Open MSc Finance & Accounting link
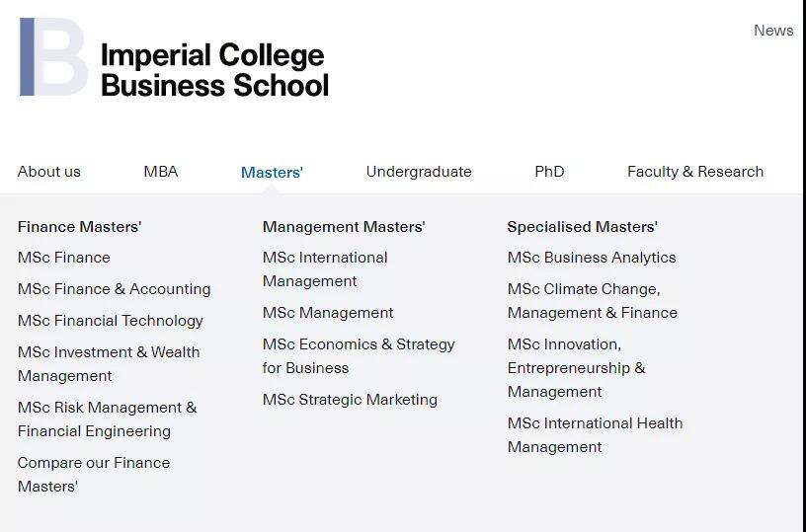 [115, 289]
